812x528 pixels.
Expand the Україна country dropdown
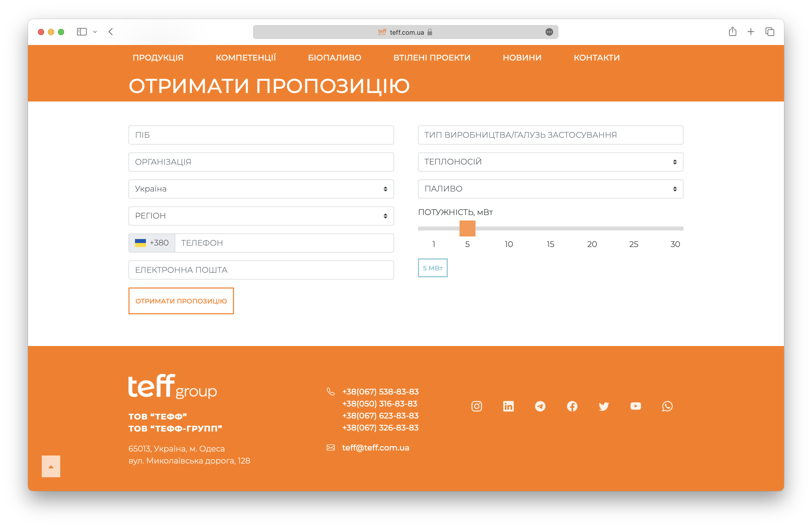(261, 189)
